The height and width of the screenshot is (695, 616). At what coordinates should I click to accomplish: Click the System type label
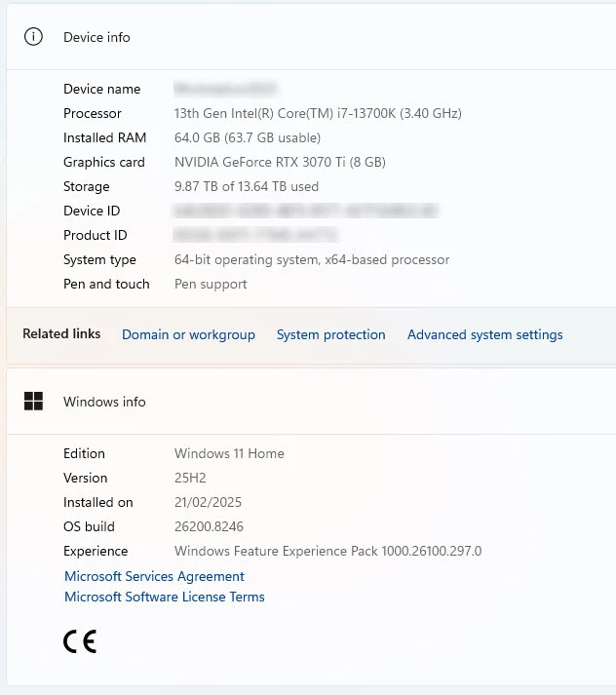pos(99,259)
